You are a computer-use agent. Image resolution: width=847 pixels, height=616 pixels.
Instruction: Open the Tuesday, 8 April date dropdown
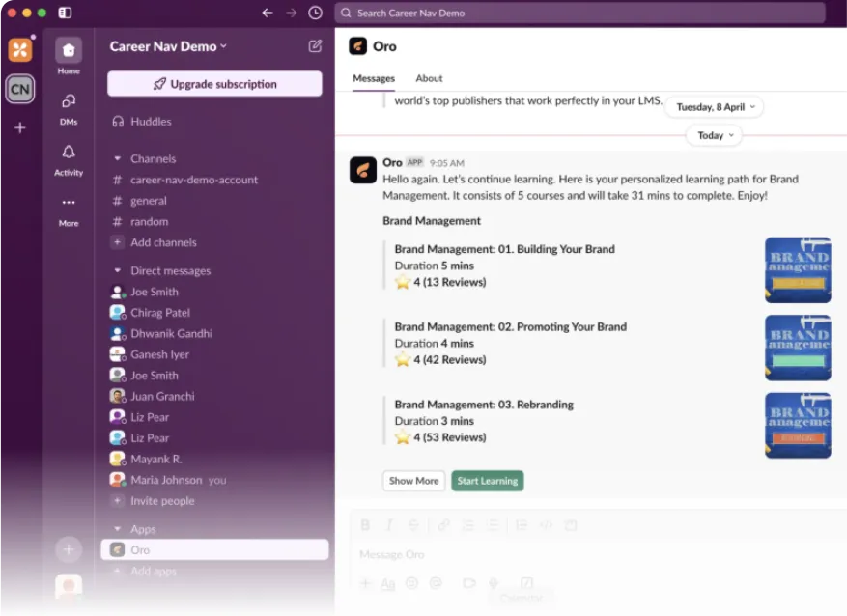click(x=715, y=107)
